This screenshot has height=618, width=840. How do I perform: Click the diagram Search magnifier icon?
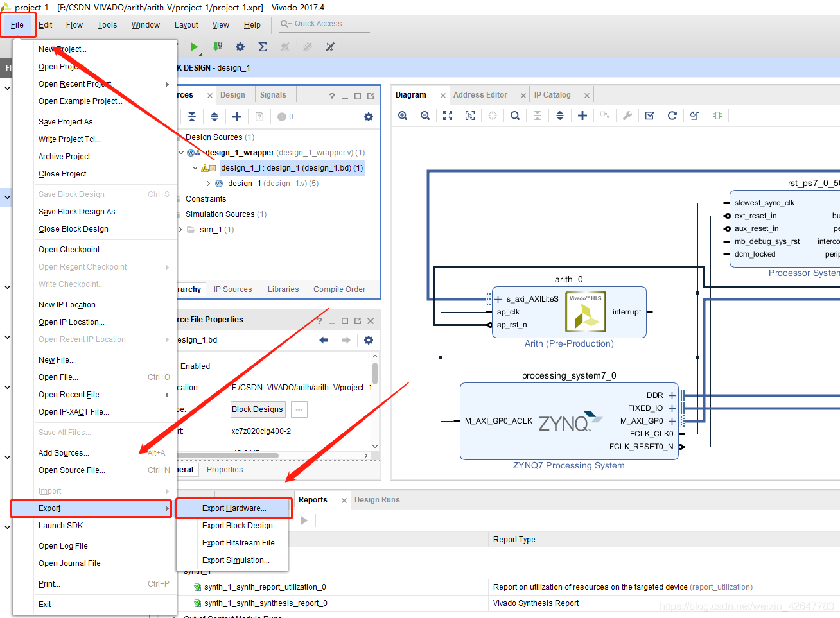[x=515, y=116]
